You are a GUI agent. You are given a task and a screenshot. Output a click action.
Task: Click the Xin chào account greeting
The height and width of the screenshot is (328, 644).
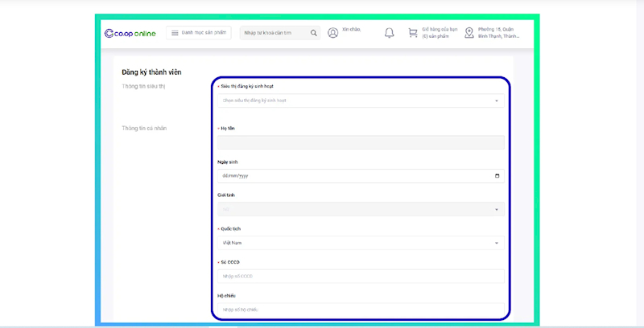[351, 30]
